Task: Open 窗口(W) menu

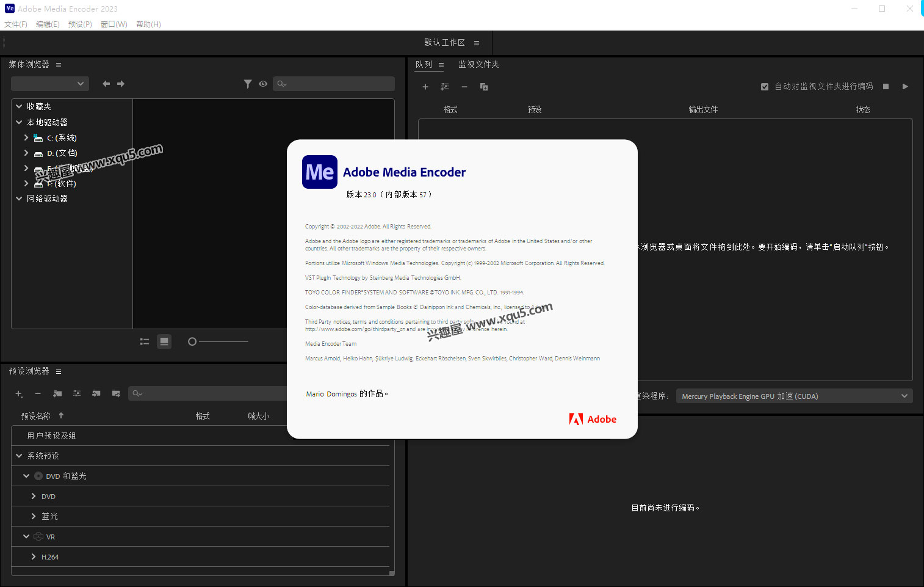Action: pos(114,24)
